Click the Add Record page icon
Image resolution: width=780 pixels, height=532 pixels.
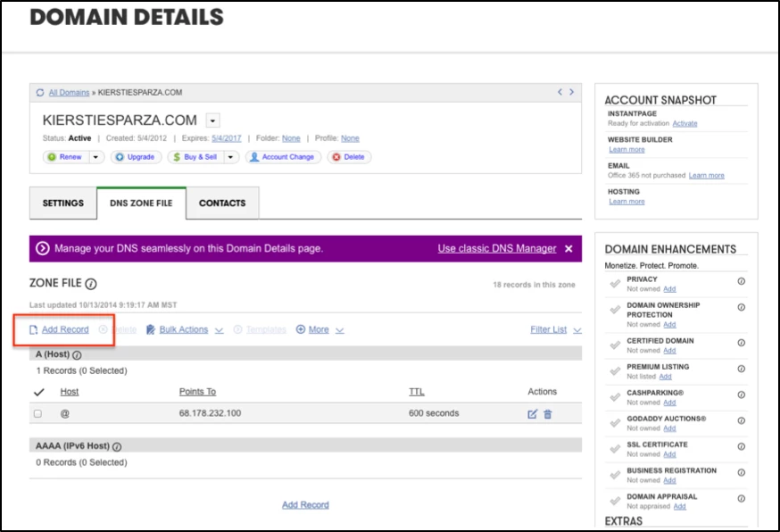point(33,330)
